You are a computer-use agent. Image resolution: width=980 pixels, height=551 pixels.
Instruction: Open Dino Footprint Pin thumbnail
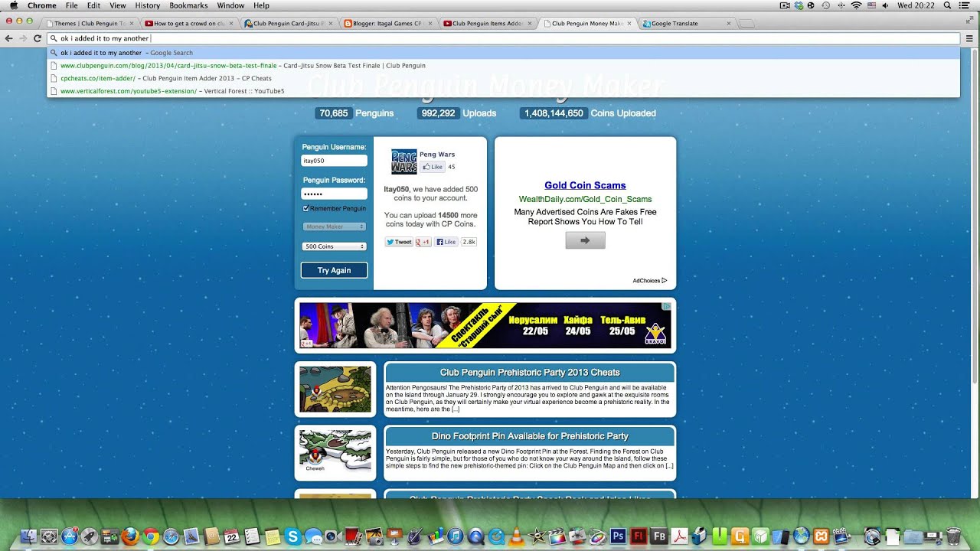pos(335,452)
